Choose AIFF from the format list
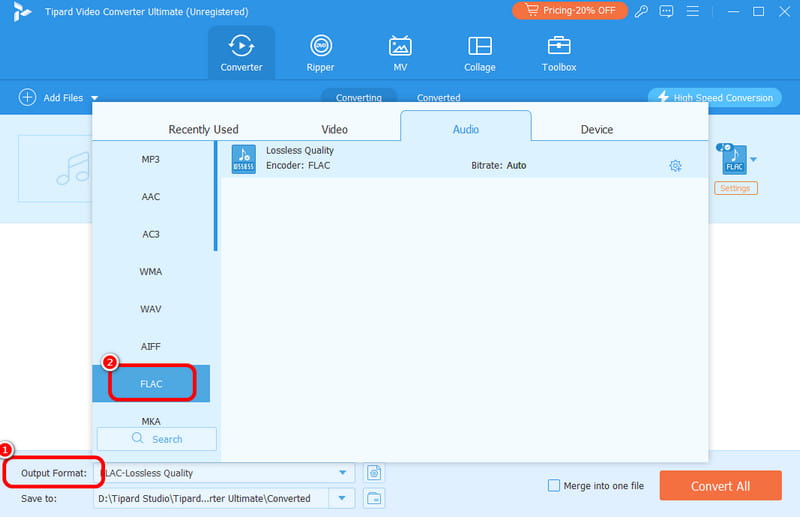800x517 pixels. [151, 347]
